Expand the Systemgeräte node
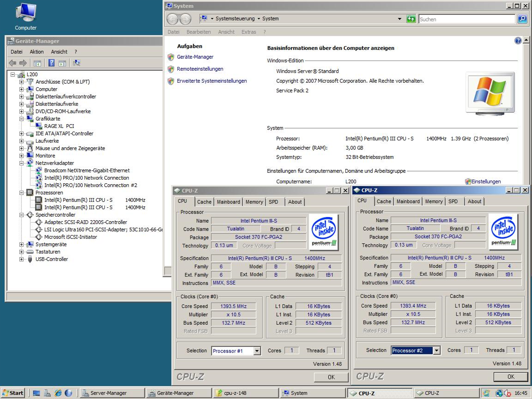The width and height of the screenshot is (532, 399). [21, 245]
